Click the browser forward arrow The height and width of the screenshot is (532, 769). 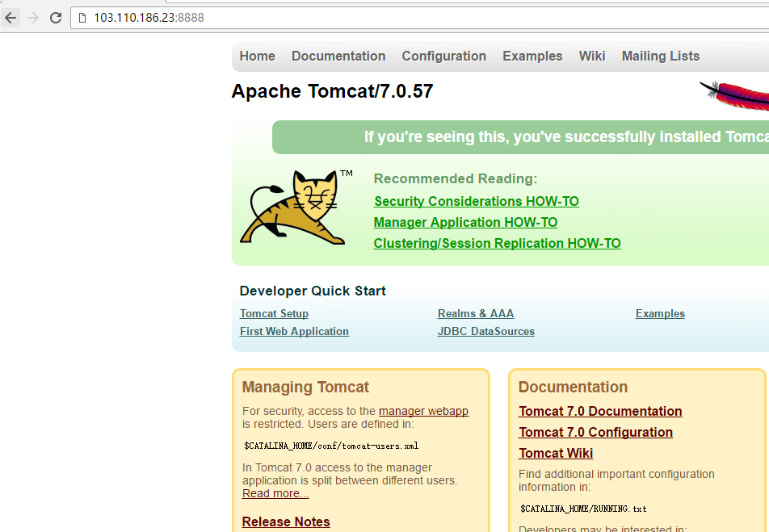pyautogui.click(x=33, y=18)
